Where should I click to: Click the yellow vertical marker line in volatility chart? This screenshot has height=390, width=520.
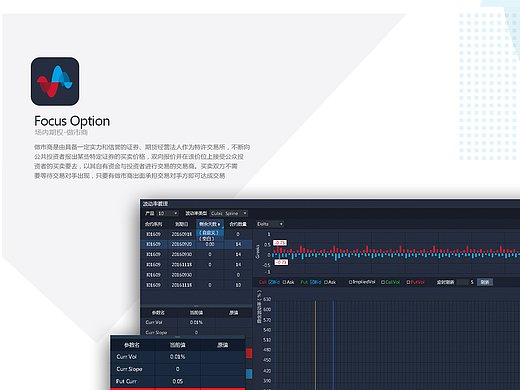click(x=315, y=345)
